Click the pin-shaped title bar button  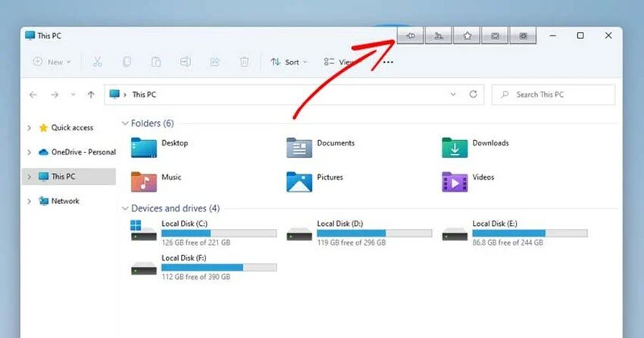click(x=411, y=36)
